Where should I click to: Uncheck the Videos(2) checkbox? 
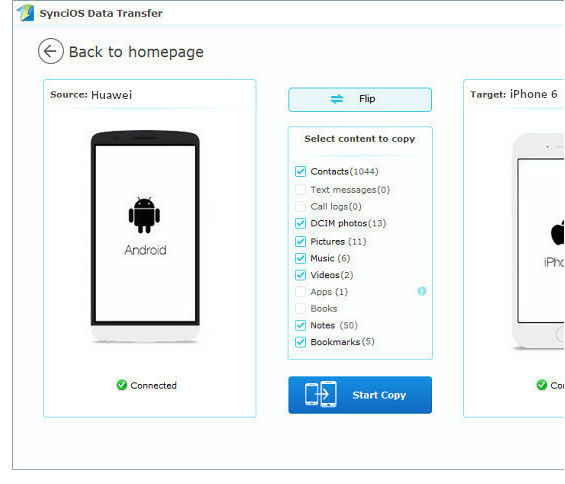click(301, 275)
